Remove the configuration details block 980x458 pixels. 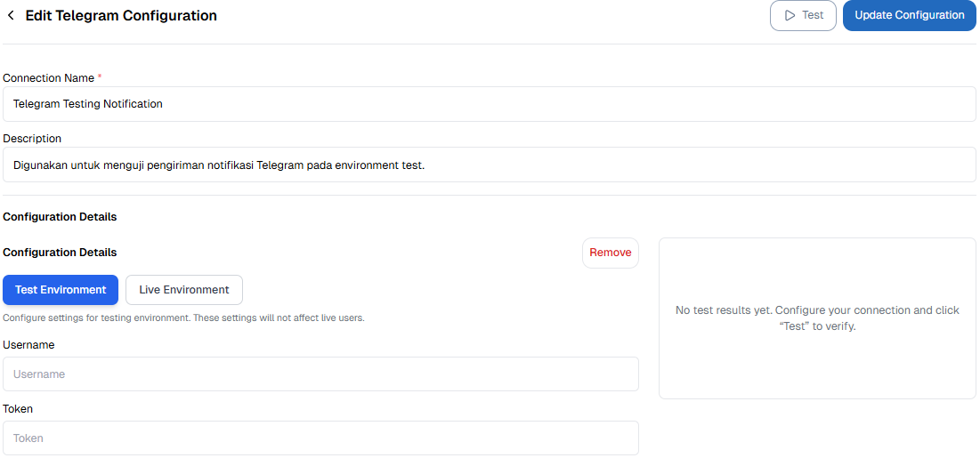611,253
